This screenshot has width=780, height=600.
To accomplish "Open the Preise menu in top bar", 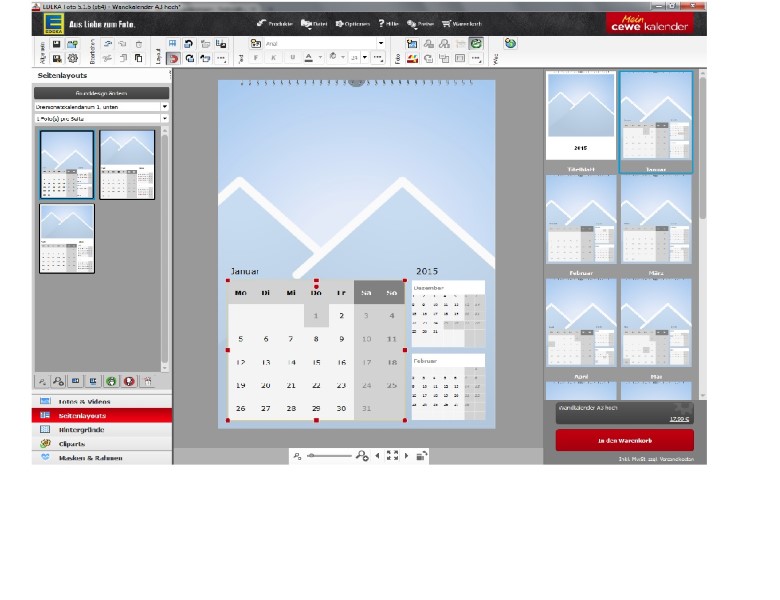I will 420,24.
